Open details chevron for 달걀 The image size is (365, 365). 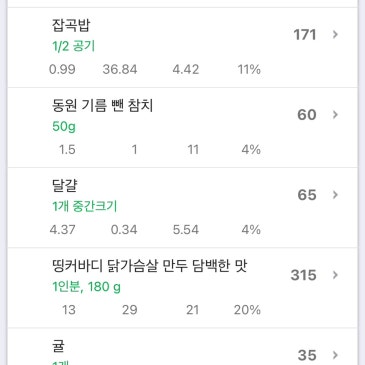[x=335, y=195]
